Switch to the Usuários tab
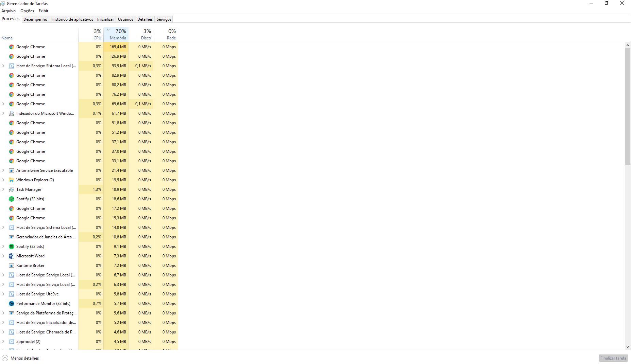631x364 pixels. pos(125,19)
